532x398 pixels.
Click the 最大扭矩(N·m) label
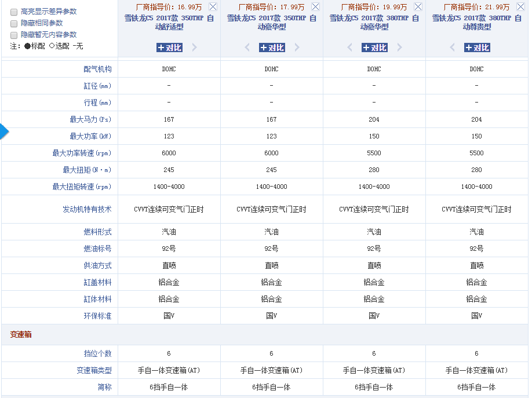(x=87, y=170)
